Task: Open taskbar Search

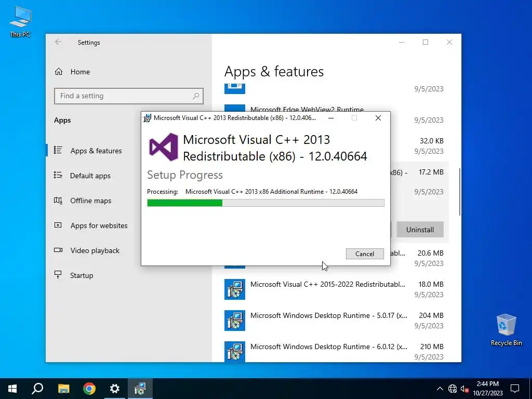Action: coord(37,389)
